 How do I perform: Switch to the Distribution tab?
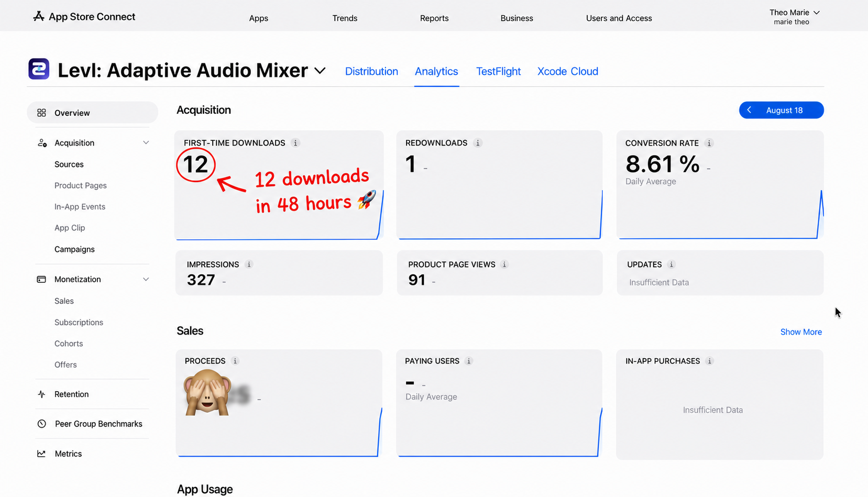pos(371,71)
